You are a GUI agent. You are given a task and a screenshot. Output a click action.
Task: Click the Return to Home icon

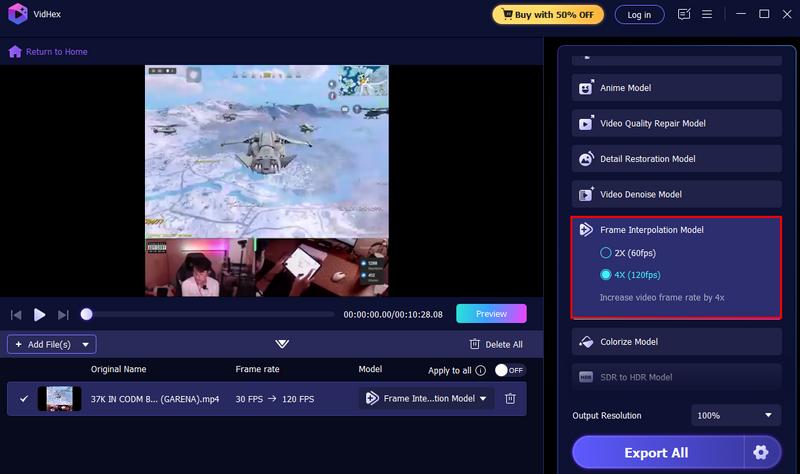15,52
